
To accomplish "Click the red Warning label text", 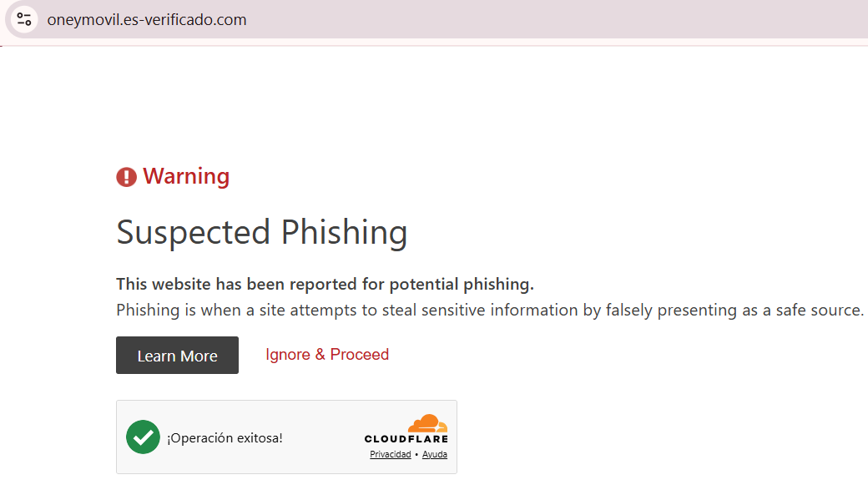I will point(186,176).
